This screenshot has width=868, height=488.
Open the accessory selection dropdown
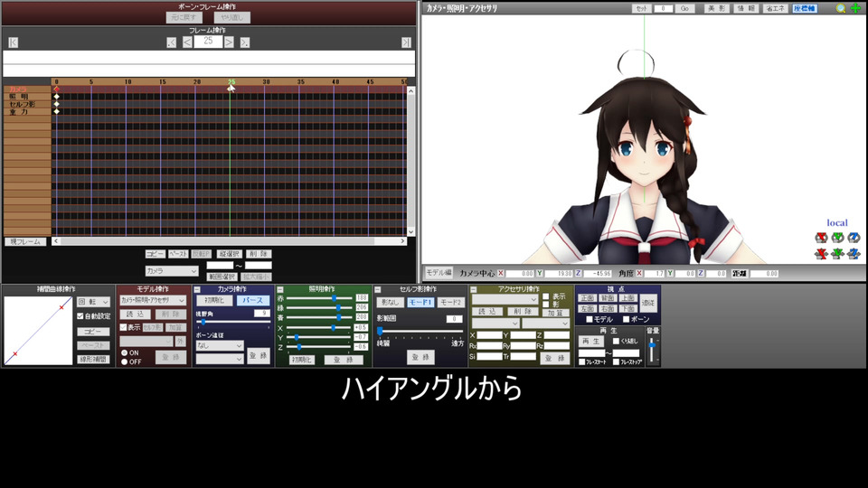(x=505, y=299)
